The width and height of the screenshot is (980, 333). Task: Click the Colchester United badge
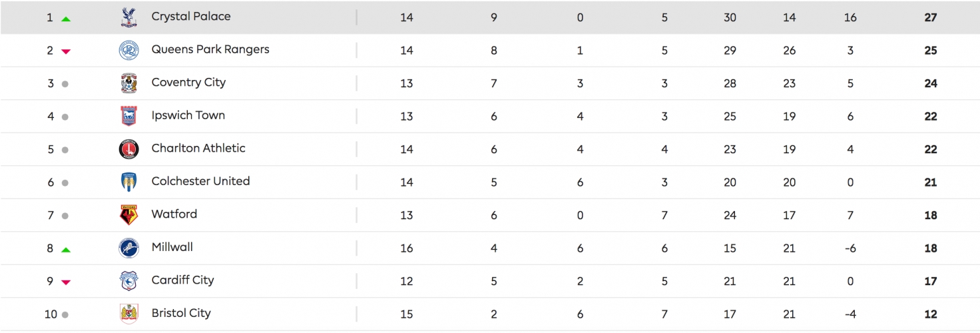(x=128, y=182)
